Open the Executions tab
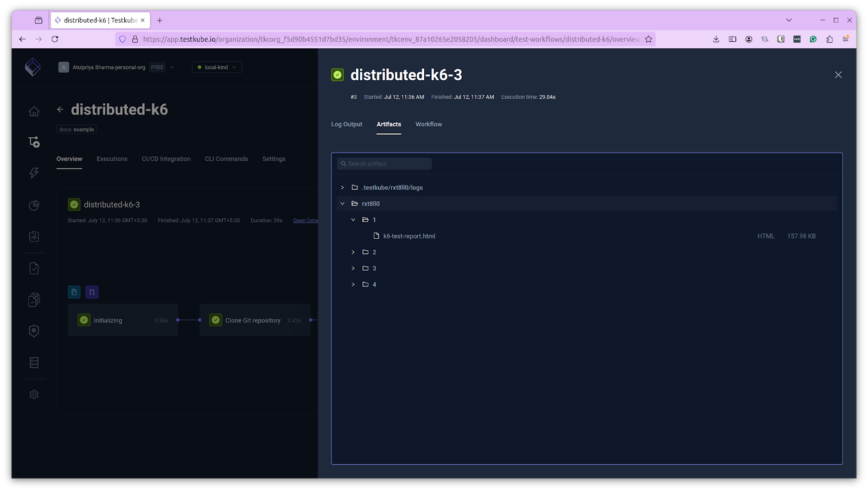The image size is (868, 491). click(x=112, y=159)
